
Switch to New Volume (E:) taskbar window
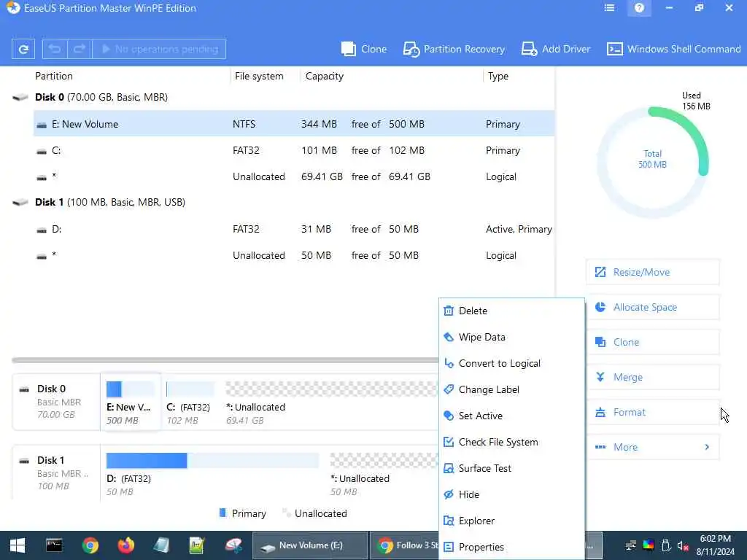[x=309, y=545]
